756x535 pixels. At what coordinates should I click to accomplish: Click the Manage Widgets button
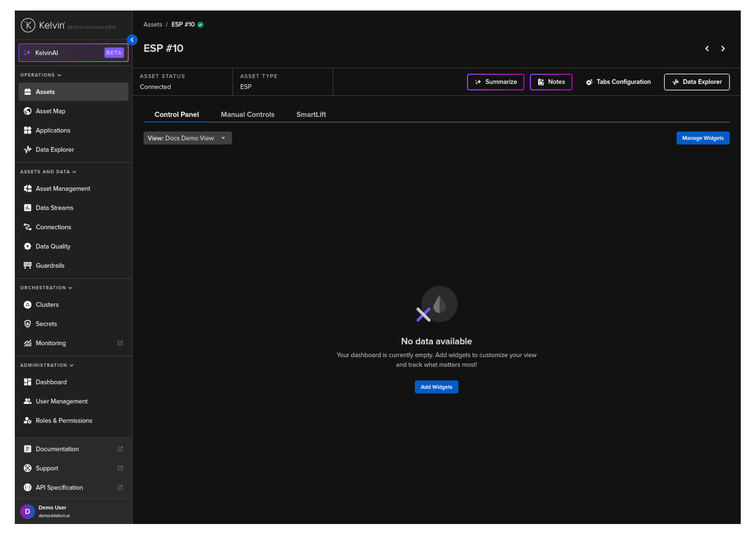click(702, 138)
